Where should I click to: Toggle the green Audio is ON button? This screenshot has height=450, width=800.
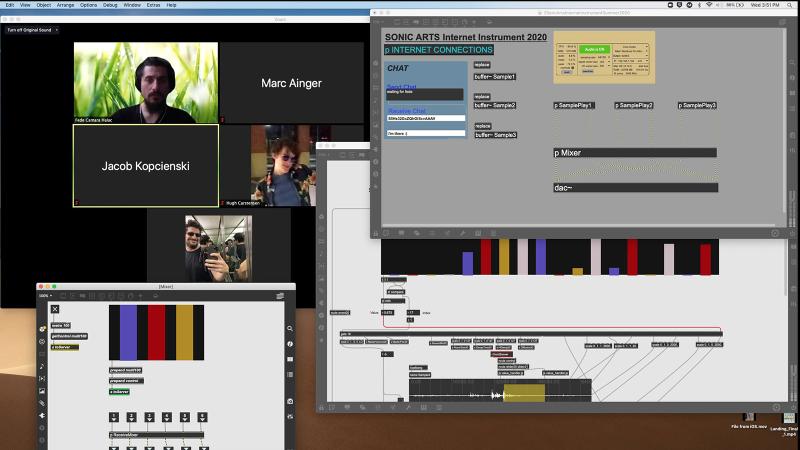[594, 49]
